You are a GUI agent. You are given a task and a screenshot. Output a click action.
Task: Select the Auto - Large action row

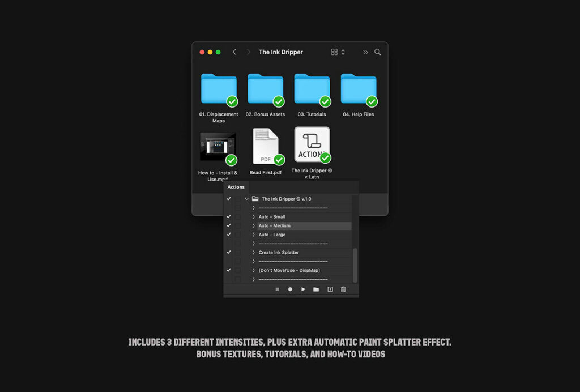click(295, 235)
